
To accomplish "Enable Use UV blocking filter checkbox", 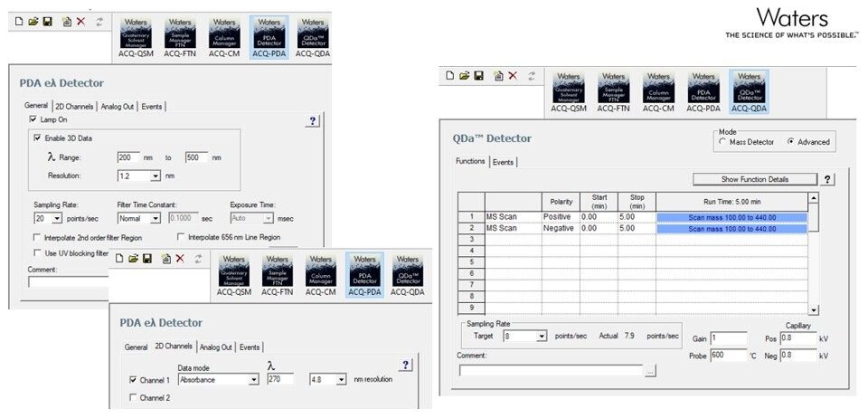I will (x=37, y=253).
